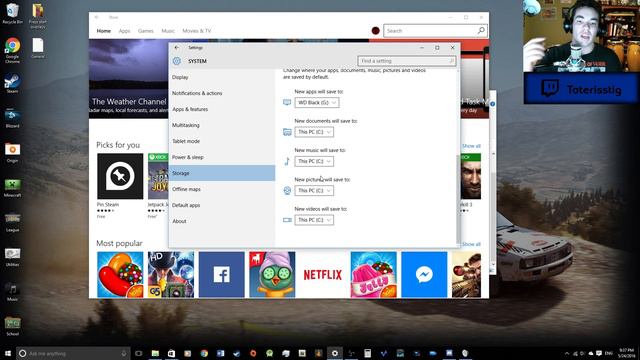
Task: Select Default apps in Settings sidebar
Action: click(x=222, y=205)
